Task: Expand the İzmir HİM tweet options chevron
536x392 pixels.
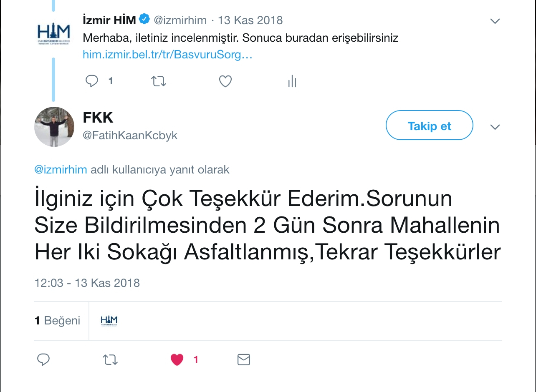Action: [x=495, y=21]
